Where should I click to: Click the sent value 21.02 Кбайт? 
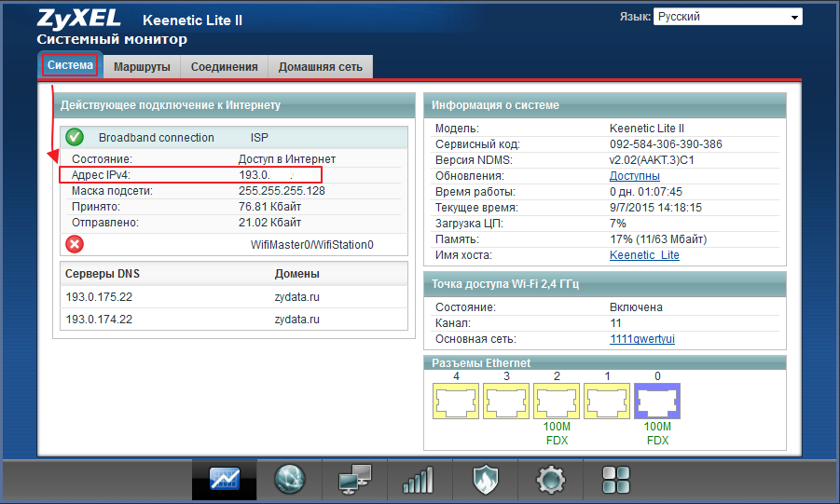pyautogui.click(x=270, y=223)
